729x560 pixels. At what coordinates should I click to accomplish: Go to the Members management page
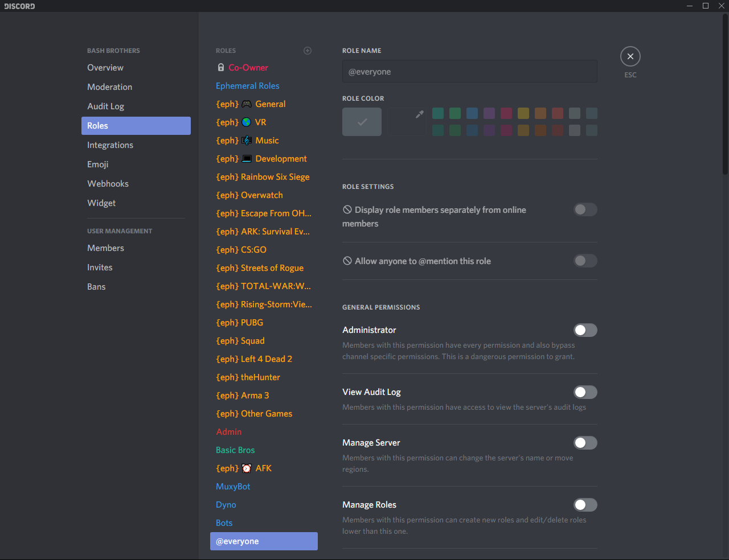(x=105, y=248)
